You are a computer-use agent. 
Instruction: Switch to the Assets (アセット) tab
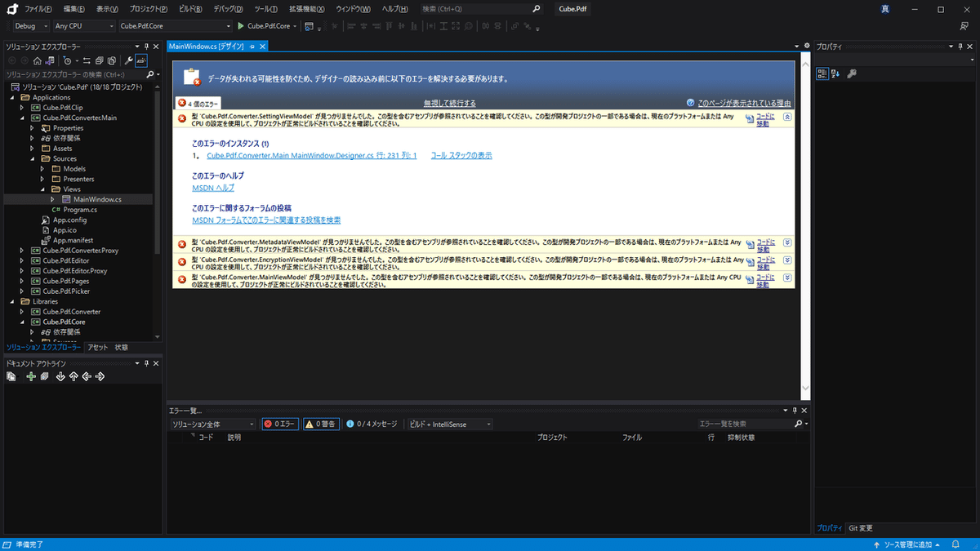tap(98, 347)
